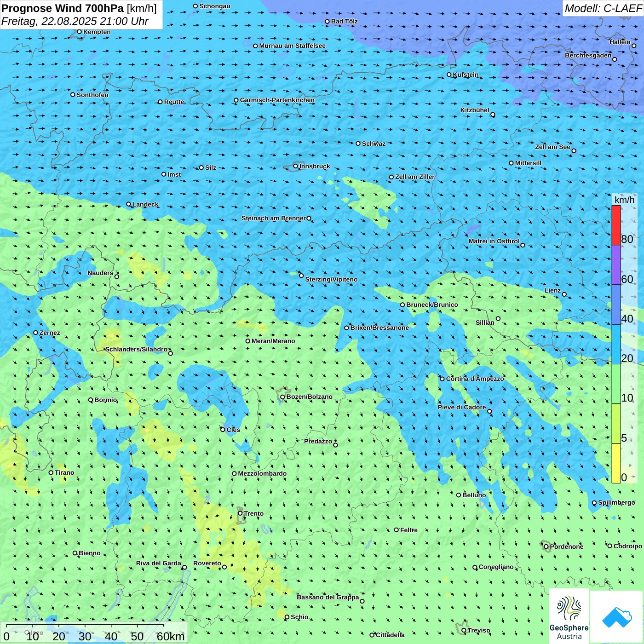Image resolution: width=644 pixels, height=644 pixels.
Task: Choose the green 10–20 legend segment
Action: pyautogui.click(x=616, y=384)
